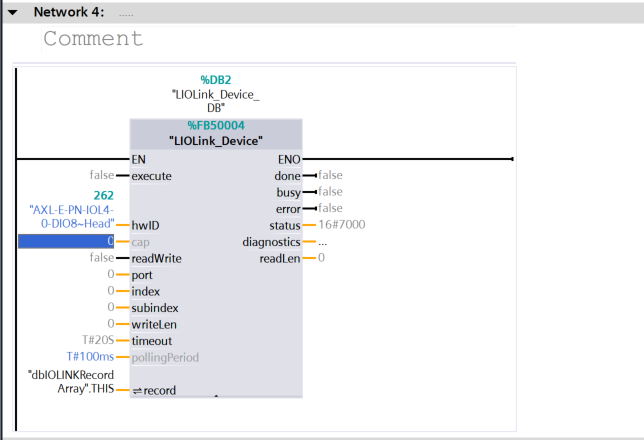Select the timeout value T#20S
644x440 pixels.
coord(98,340)
